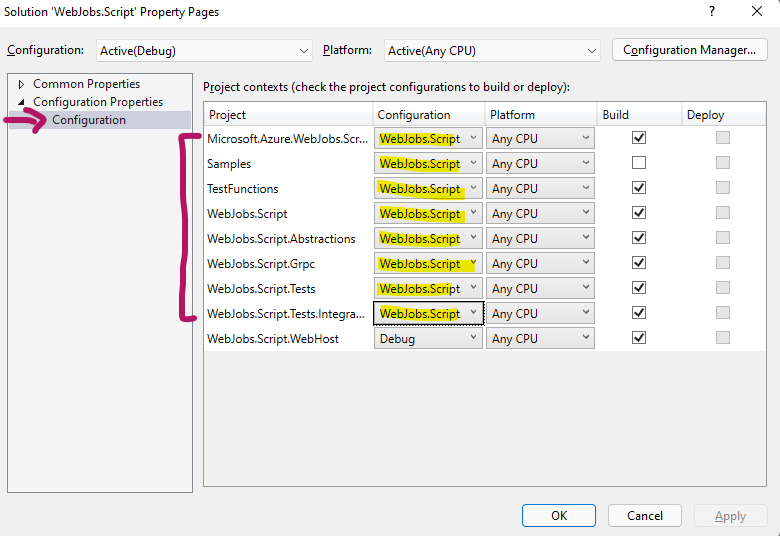
Task: Open Configuration dropdown for WebJobs.Script.Tests.Integra...
Action: click(428, 314)
